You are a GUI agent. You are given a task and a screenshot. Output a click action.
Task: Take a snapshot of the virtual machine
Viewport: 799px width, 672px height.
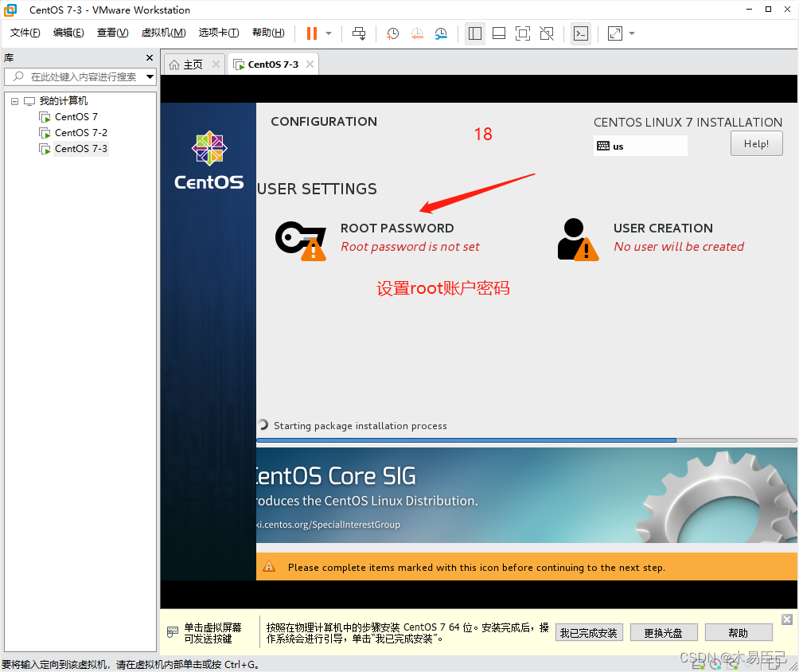[392, 33]
